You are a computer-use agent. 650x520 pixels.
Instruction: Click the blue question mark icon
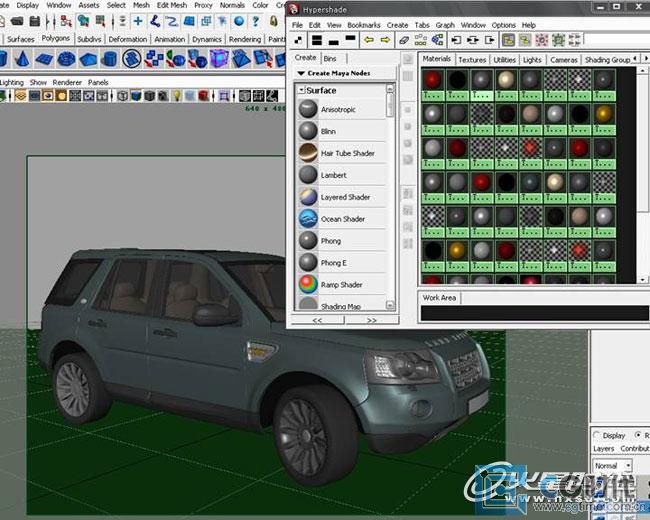[x=256, y=21]
